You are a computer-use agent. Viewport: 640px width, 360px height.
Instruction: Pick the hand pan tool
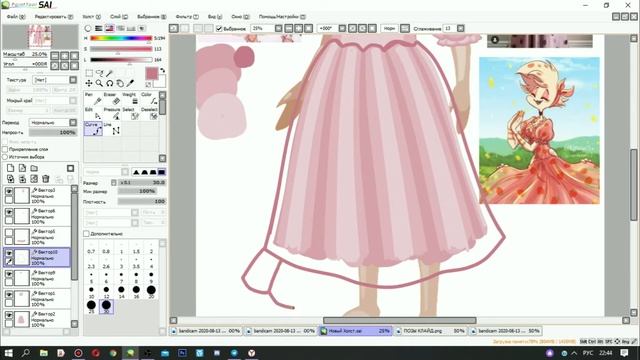(x=120, y=83)
